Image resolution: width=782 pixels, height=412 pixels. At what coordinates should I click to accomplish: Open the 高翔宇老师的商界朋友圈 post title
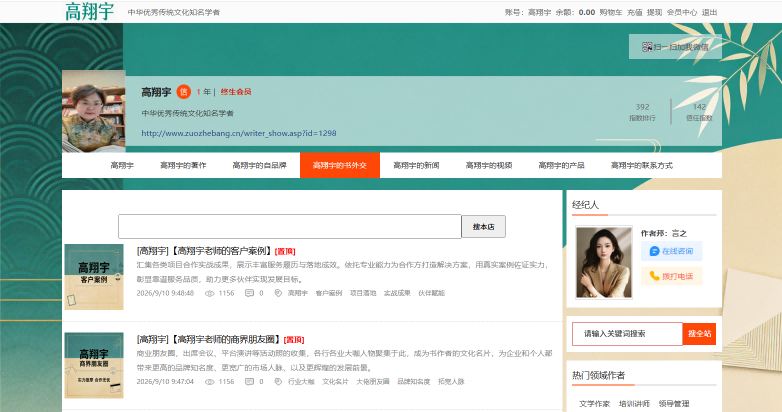pos(208,340)
